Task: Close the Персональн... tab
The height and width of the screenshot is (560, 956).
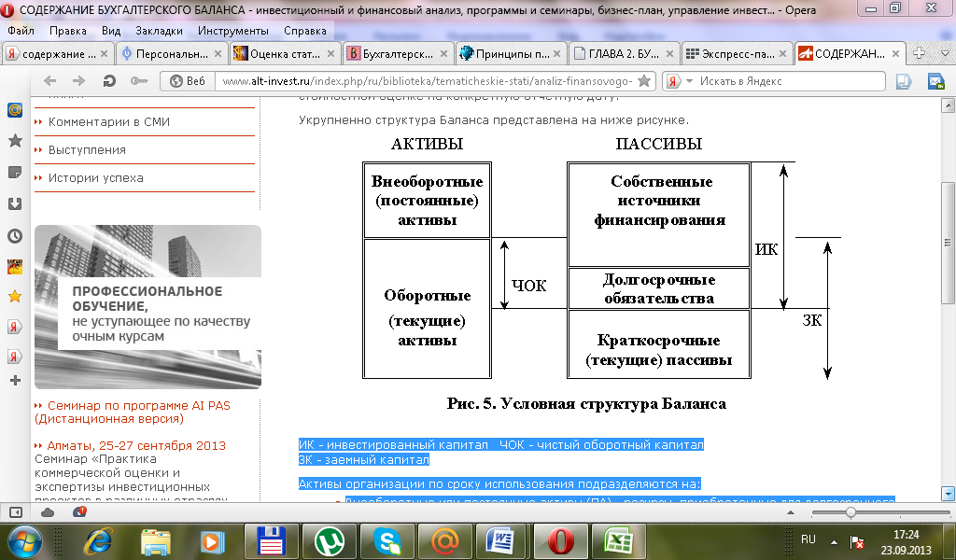Action: coord(218,53)
